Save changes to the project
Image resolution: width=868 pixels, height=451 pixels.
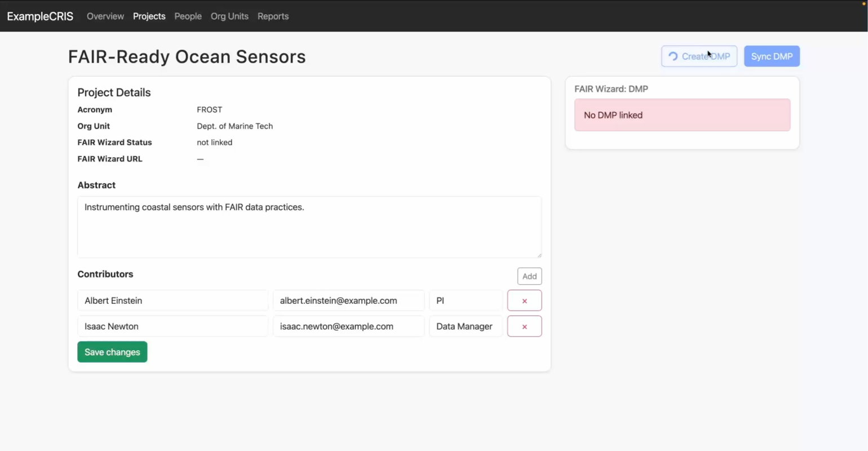tap(112, 352)
